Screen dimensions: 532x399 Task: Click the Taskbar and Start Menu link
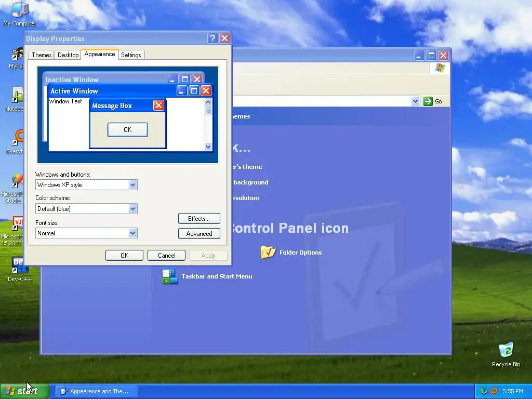[217, 276]
